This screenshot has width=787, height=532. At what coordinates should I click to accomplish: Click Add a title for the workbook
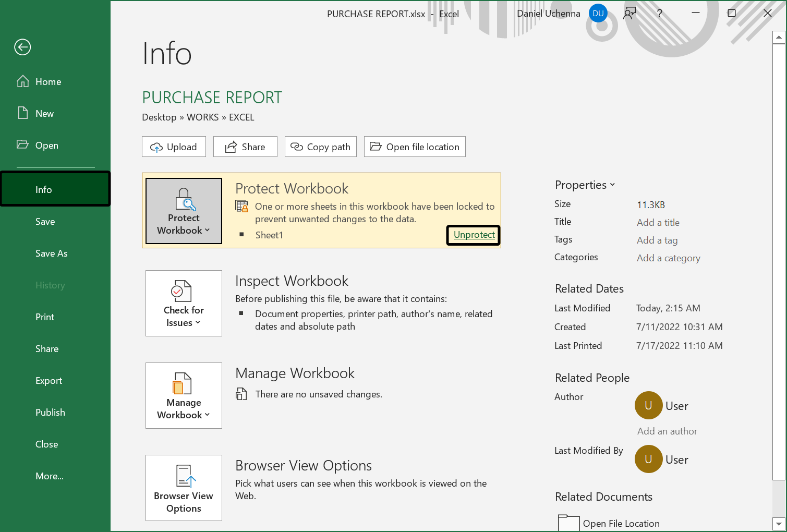658,222
